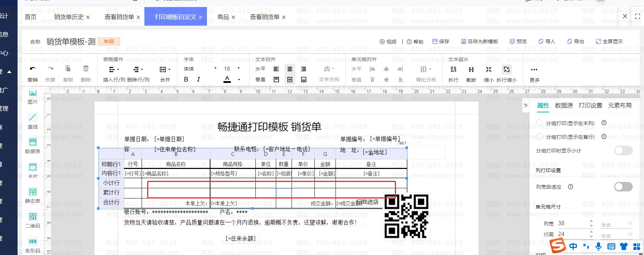Add a data table (数据表) element
This screenshot has width=644, height=255.
pos(33,142)
